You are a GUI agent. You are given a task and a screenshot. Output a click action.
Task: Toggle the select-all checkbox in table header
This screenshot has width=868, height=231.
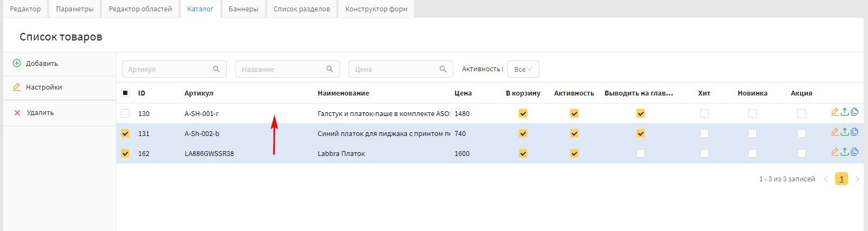point(125,93)
